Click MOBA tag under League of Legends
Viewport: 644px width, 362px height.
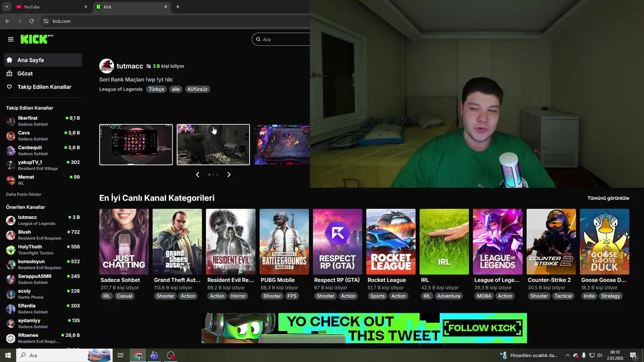pyautogui.click(x=484, y=296)
